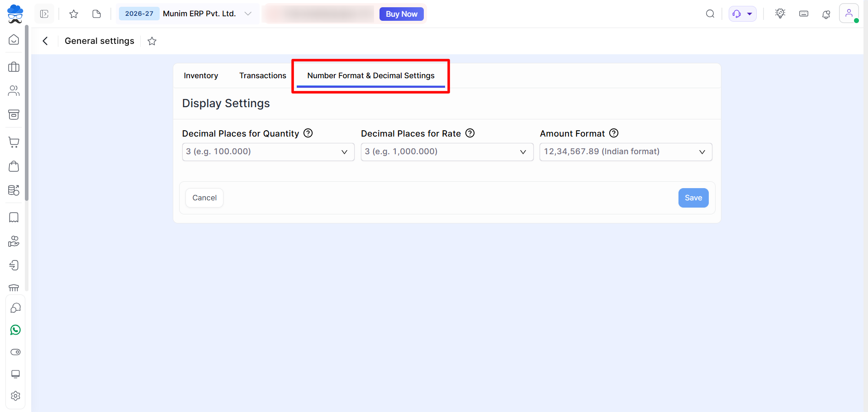Open the settings gear in sidebar
This screenshot has height=412, width=868.
click(15, 396)
